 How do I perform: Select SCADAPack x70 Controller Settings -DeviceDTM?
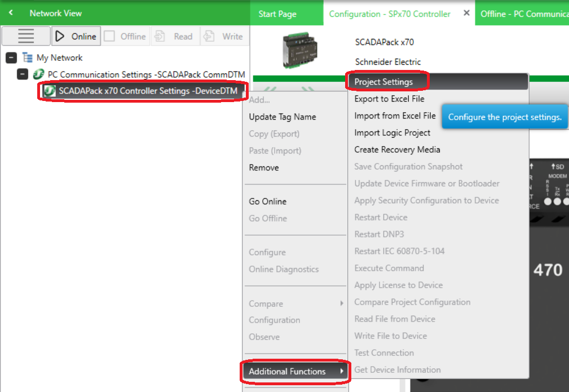tap(148, 91)
